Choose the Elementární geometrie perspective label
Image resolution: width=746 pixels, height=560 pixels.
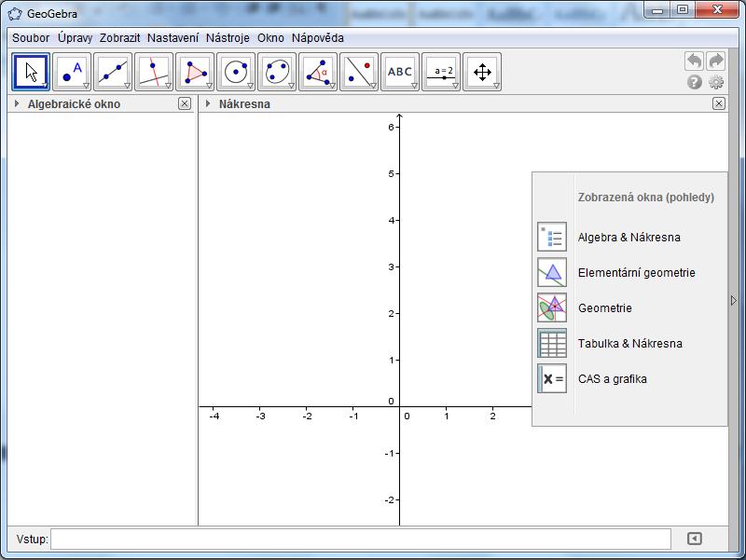coord(637,273)
